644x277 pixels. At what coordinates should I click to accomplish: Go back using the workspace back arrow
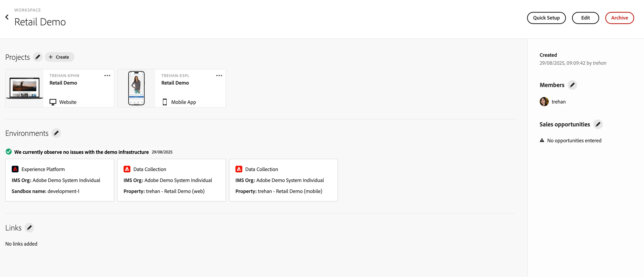(x=7, y=17)
